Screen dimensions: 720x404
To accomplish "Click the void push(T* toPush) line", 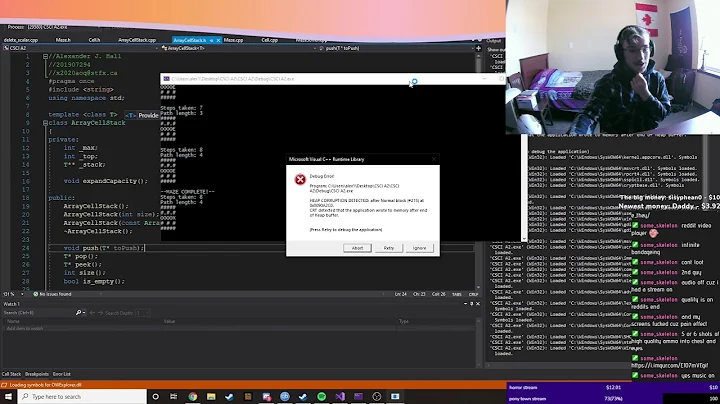I will pyautogui.click(x=104, y=248).
